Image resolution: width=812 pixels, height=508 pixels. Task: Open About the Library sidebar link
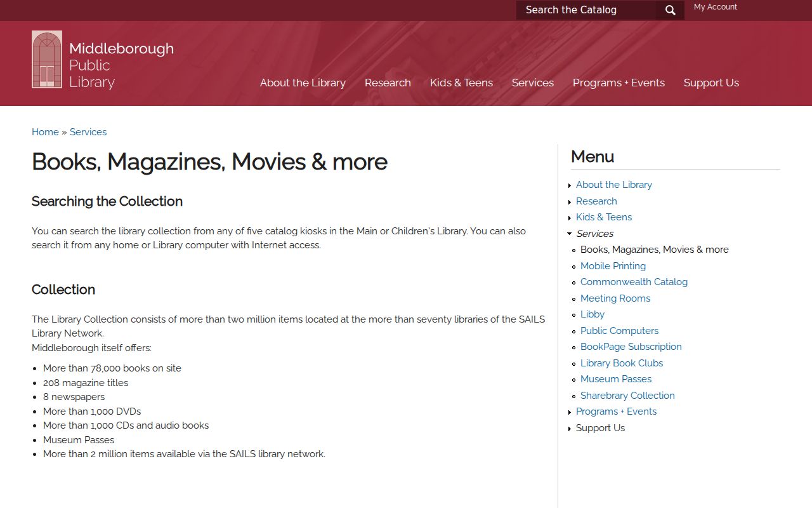click(x=614, y=185)
